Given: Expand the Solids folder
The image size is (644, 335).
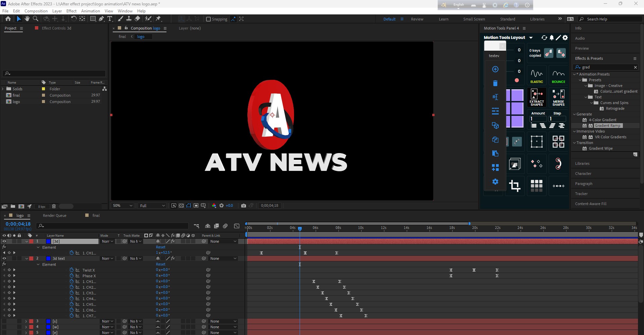Looking at the screenshot, I should (3, 89).
